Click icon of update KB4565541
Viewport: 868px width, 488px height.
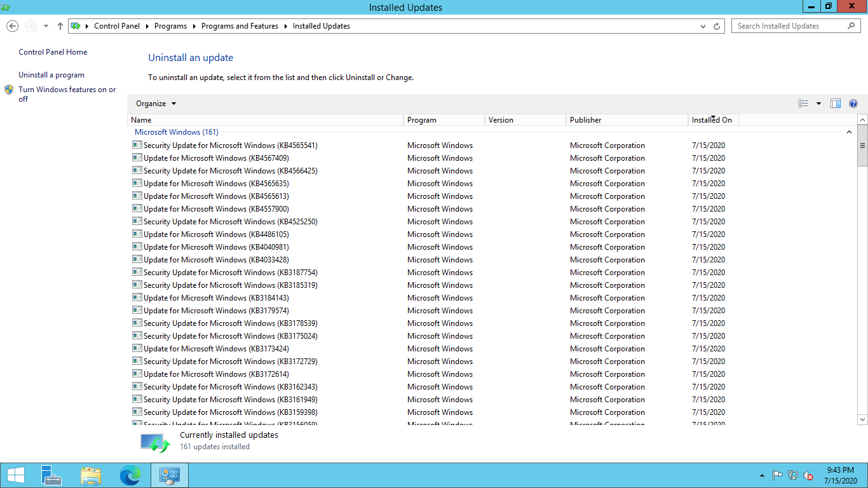(137, 145)
